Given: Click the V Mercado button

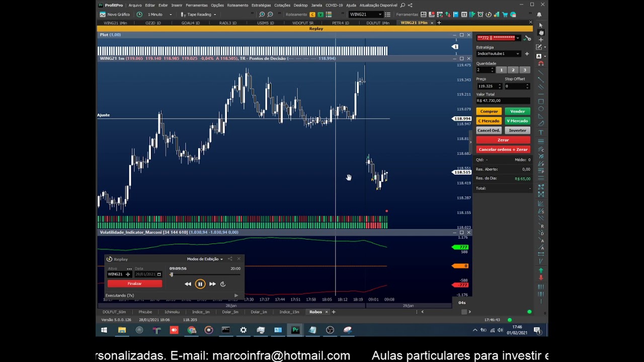Looking at the screenshot, I should pyautogui.click(x=517, y=121).
